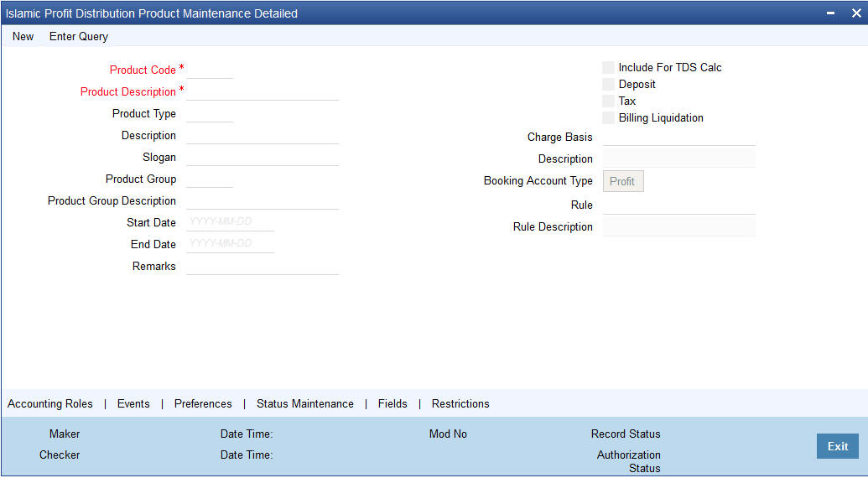Focus the Remarks input field

click(262, 266)
